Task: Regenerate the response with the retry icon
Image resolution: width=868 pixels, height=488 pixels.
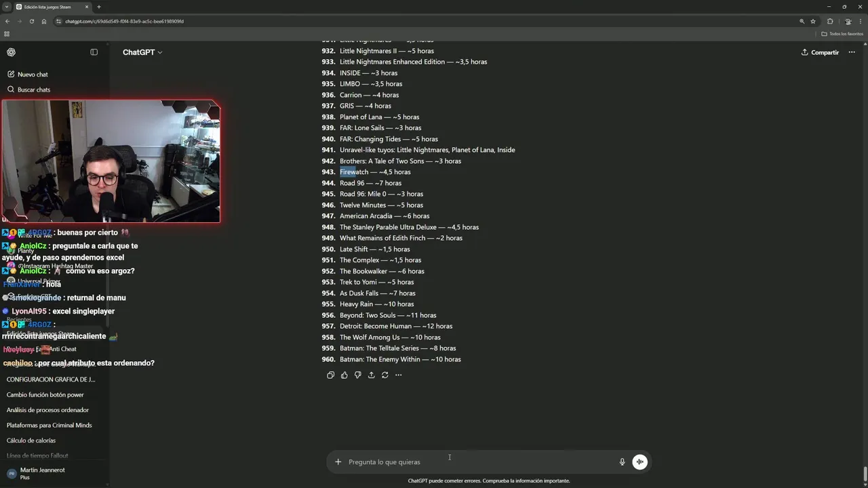Action: click(384, 375)
